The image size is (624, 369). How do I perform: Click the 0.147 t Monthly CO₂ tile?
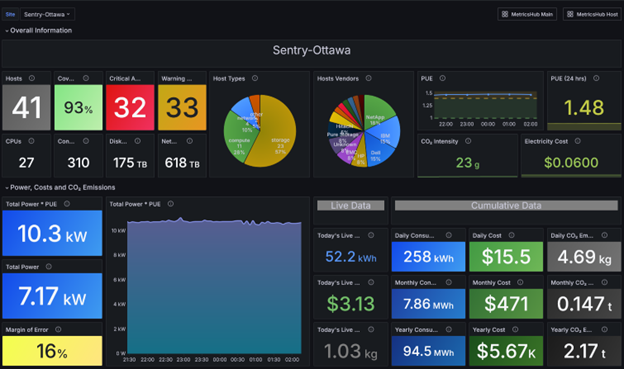coord(584,304)
